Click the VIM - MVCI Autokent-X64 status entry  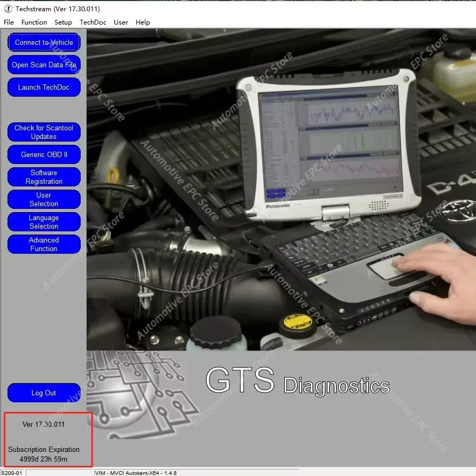point(136,473)
